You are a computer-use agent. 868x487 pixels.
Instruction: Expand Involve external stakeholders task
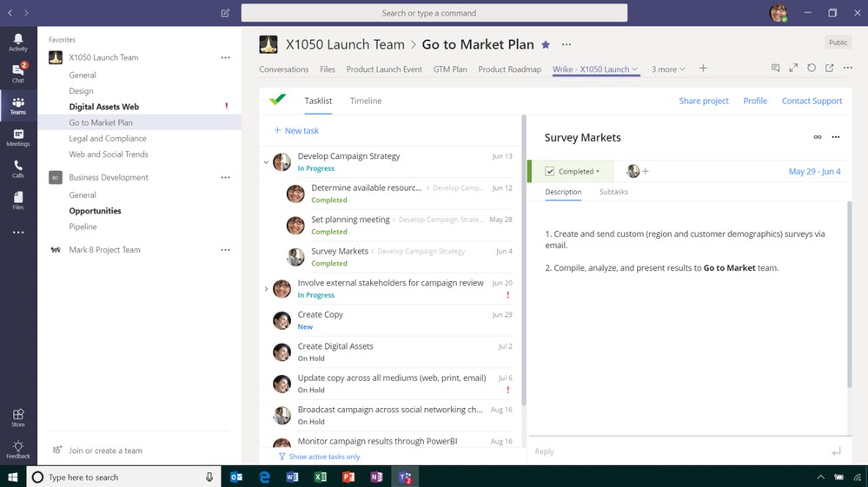pos(266,289)
